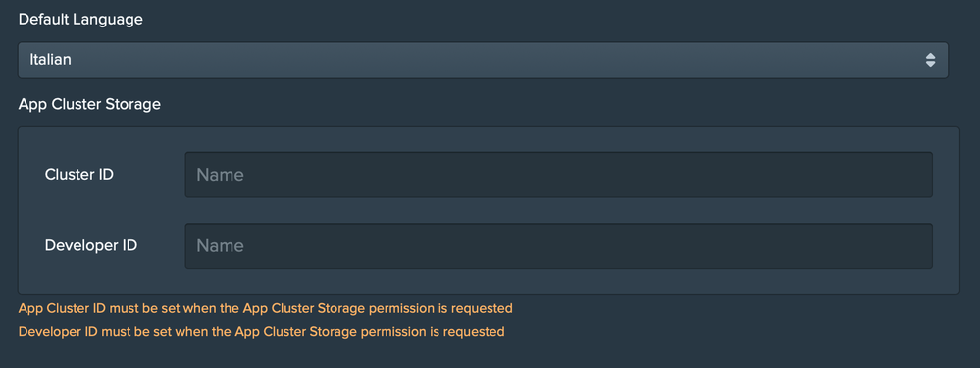Click the upward arrow of the language selector
The width and height of the screenshot is (980, 368).
(x=930, y=56)
